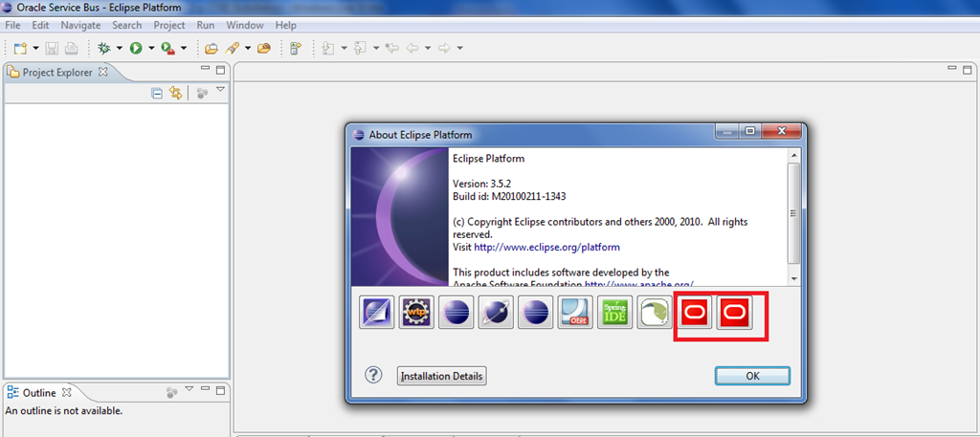Click the Debug bug toolbar icon
Image resolution: width=980 pixels, height=437 pixels.
tap(104, 48)
